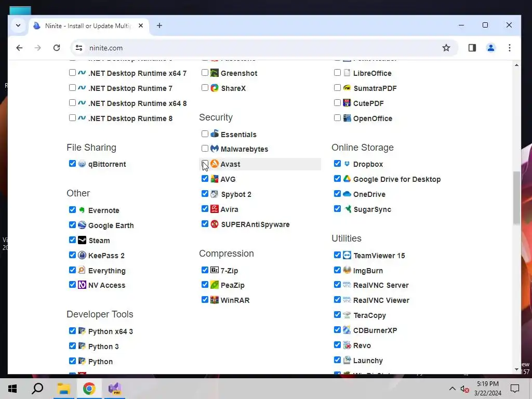Click the Spybot 2 icon

tap(215, 194)
